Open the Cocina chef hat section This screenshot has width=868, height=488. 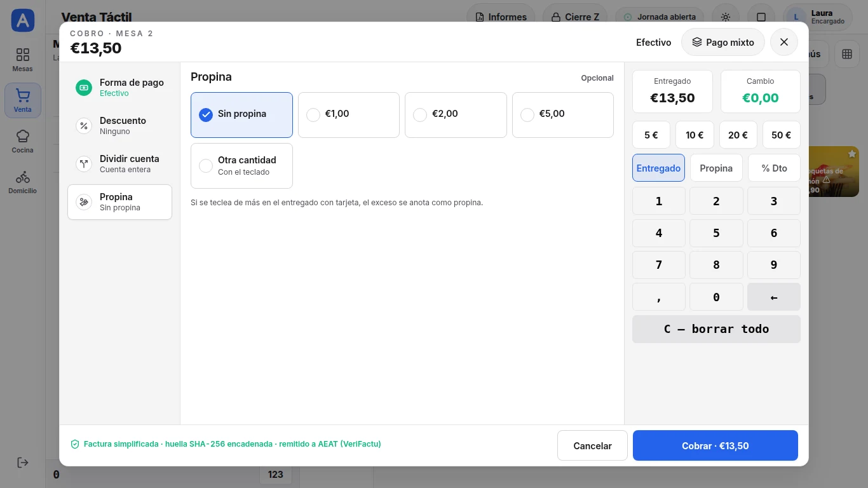pos(22,141)
